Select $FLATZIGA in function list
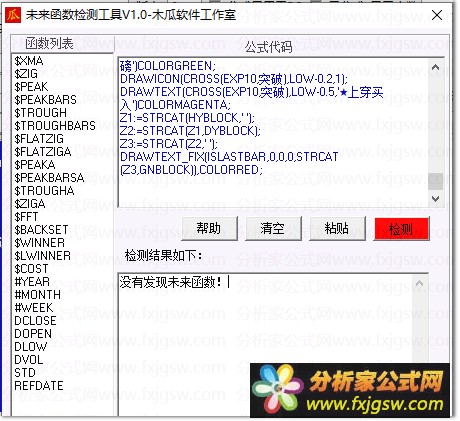 point(43,152)
